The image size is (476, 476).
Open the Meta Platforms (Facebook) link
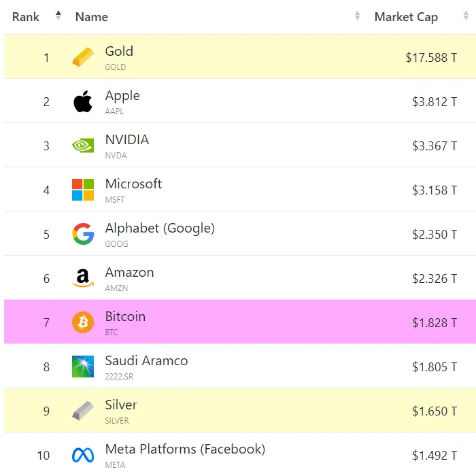185,449
